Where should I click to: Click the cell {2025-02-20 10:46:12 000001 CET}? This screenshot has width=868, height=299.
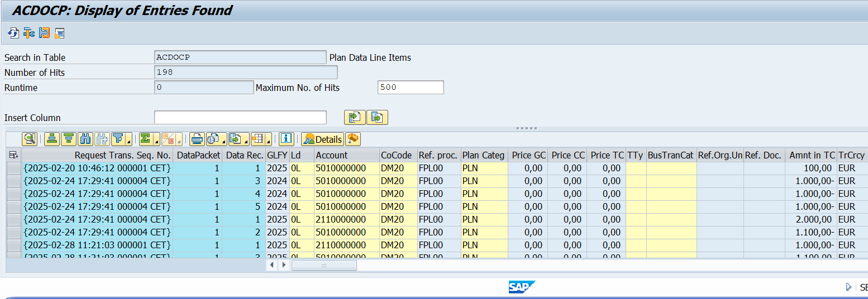pyautogui.click(x=97, y=168)
